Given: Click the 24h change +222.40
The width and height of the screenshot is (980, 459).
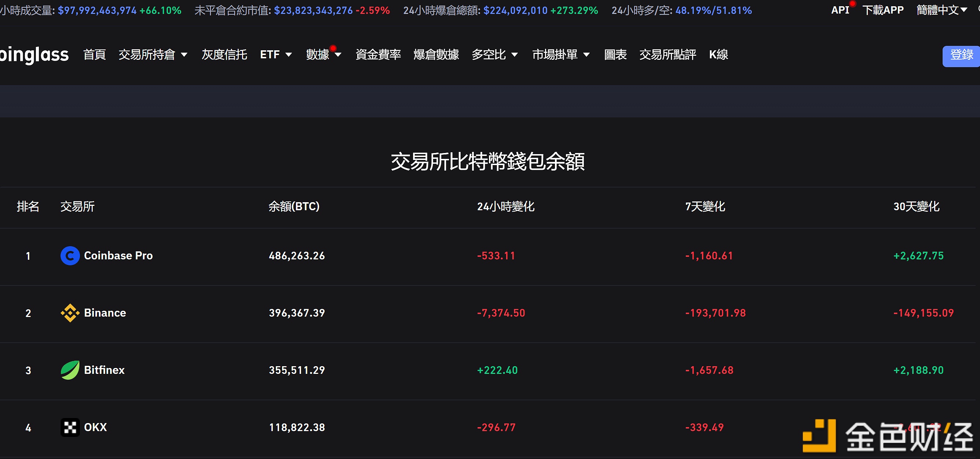Looking at the screenshot, I should click(x=497, y=370).
